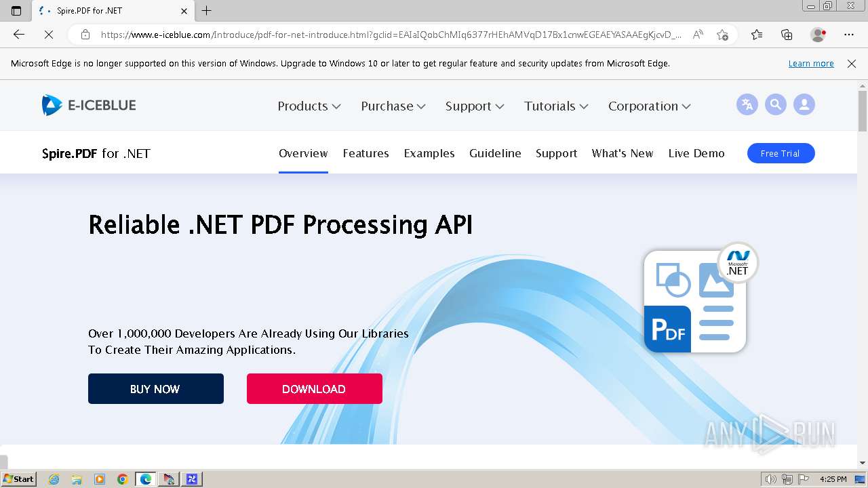The height and width of the screenshot is (488, 868).
Task: Open Support in the product subnav
Action: (x=556, y=153)
